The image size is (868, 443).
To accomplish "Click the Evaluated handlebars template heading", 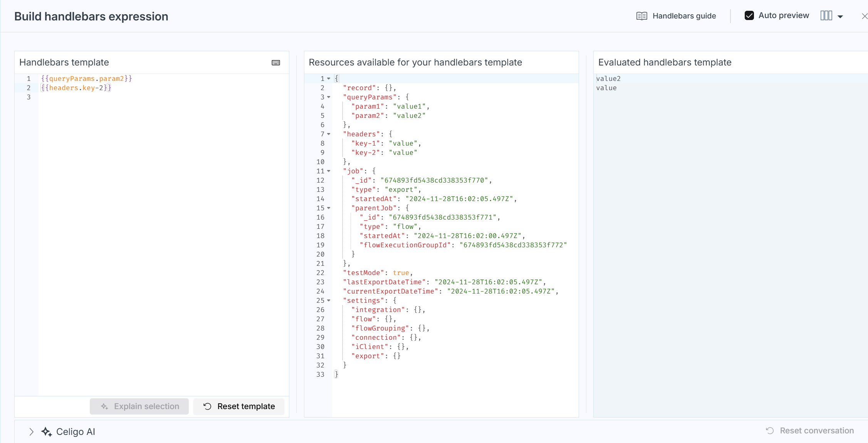I will [x=665, y=62].
